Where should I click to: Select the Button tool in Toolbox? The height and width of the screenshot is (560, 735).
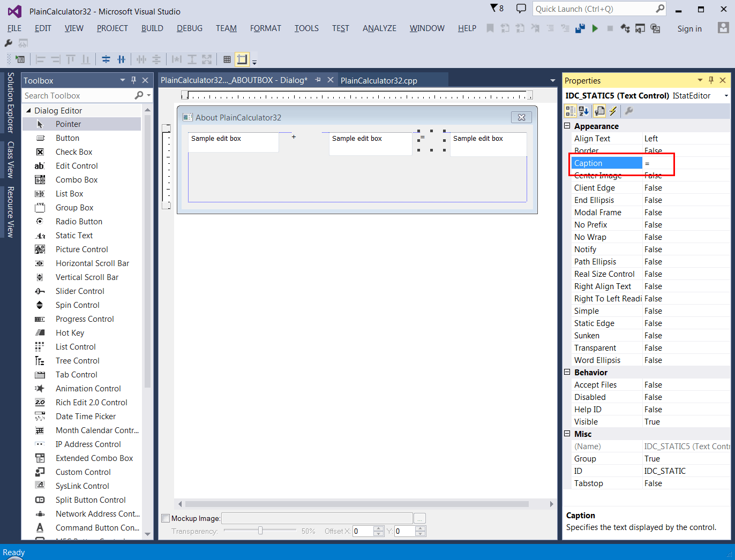click(81, 138)
